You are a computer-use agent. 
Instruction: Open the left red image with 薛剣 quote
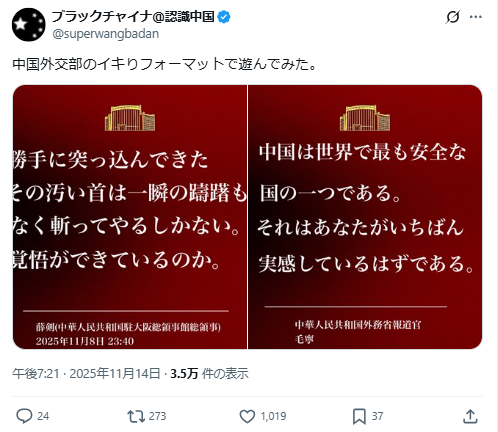tap(130, 217)
